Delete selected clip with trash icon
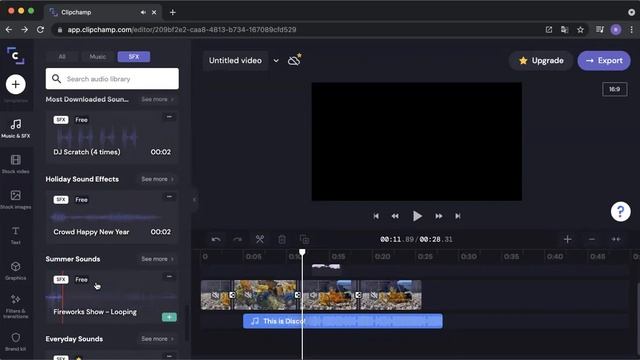Image resolution: width=640 pixels, height=360 pixels. [x=282, y=239]
